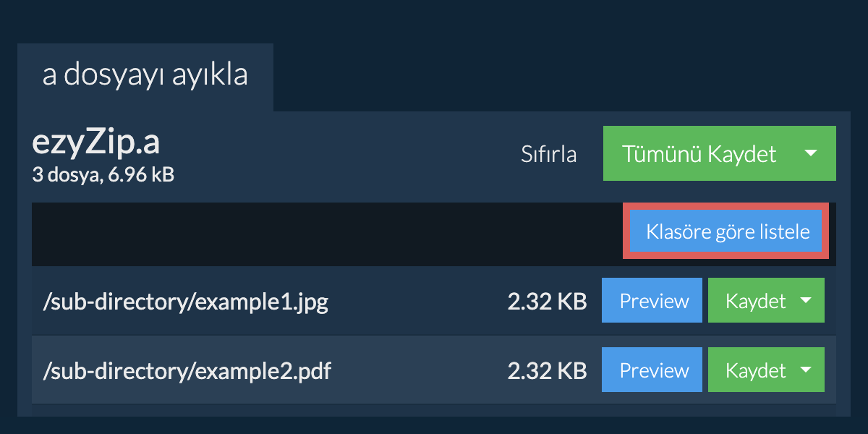Click the 2.32 KB size of example1.jpg
Image resolution: width=868 pixels, height=434 pixels.
click(x=547, y=302)
